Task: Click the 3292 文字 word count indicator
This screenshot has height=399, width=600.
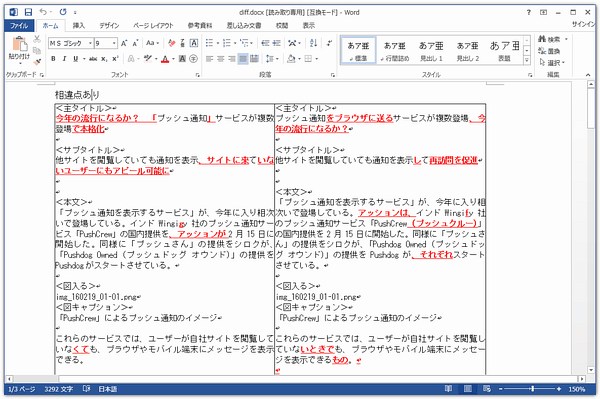Action: tap(59, 389)
